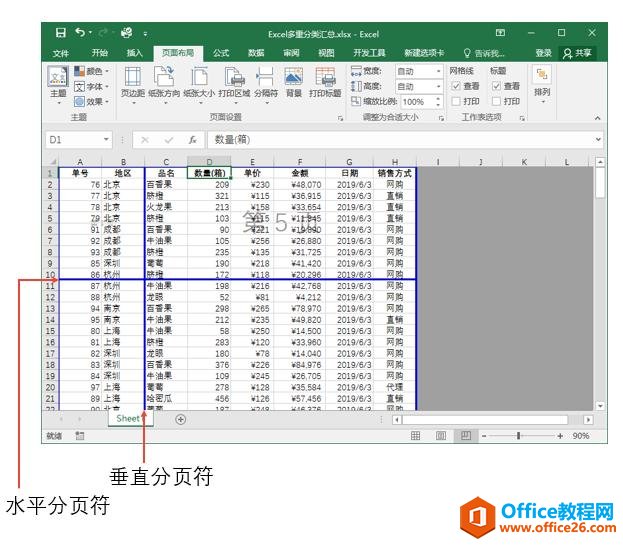The image size is (623, 545).
Task: Open theme Colors (颜色) menu
Action: coord(92,71)
